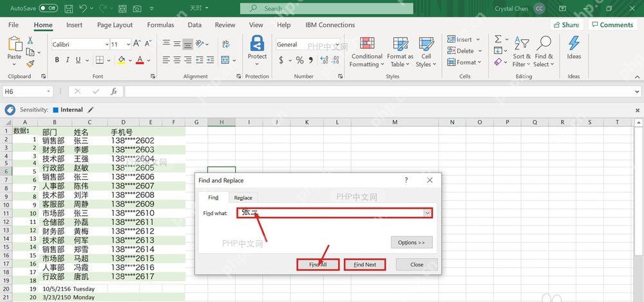Click the Clear eraser icon
This screenshot has height=302, width=644.
[x=498, y=62]
